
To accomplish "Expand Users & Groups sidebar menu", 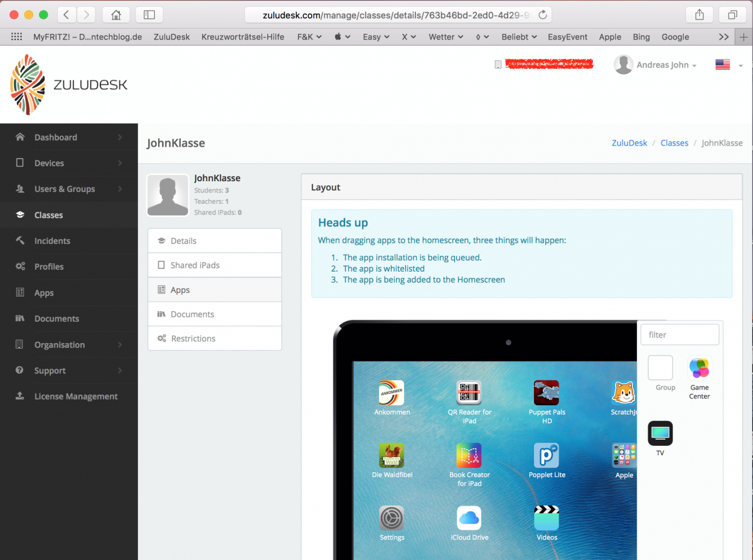I will (x=69, y=189).
